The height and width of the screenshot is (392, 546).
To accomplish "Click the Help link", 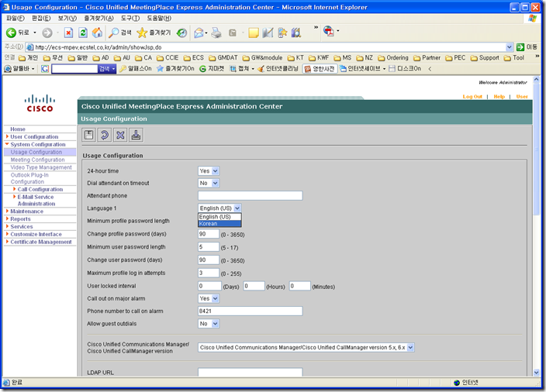I will (x=499, y=96).
